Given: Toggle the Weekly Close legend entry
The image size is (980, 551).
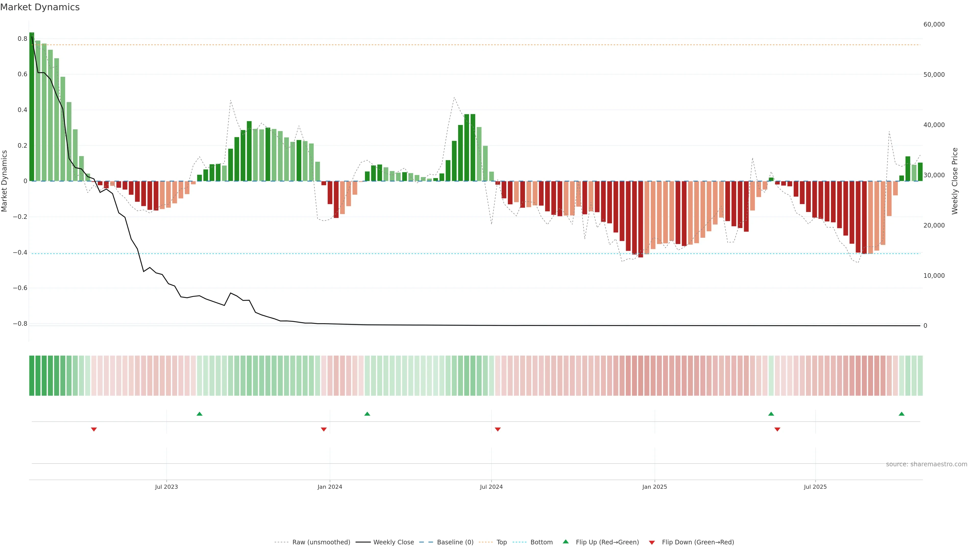Looking at the screenshot, I should (x=393, y=542).
